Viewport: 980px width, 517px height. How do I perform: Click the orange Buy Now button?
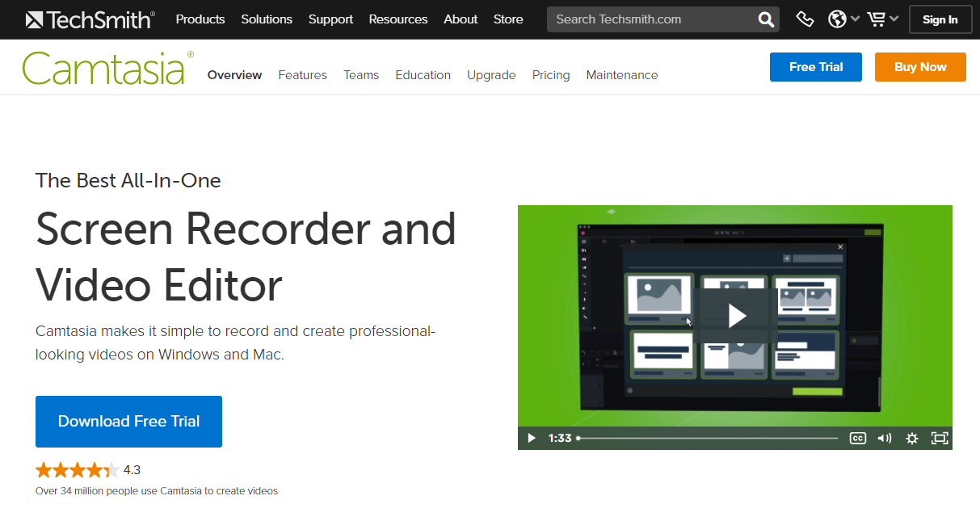(920, 67)
